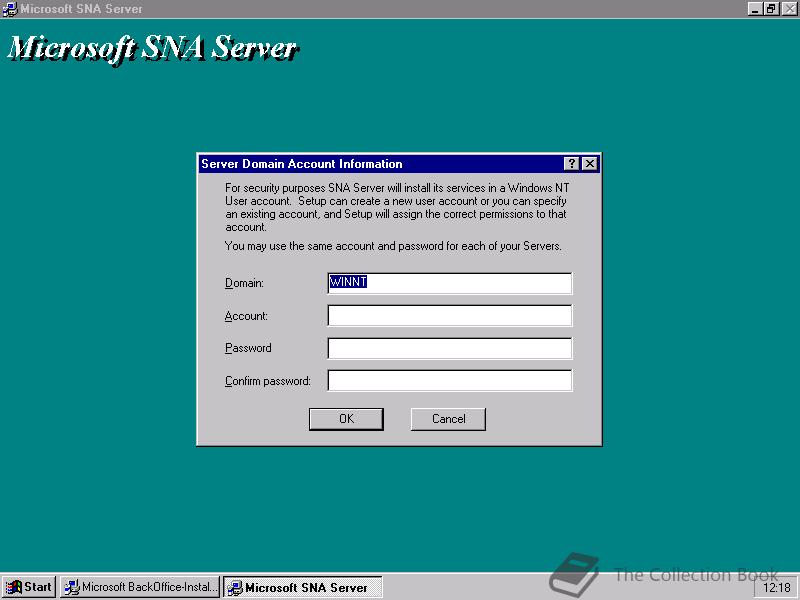This screenshot has width=800, height=600.
Task: Close the Microsoft SNA Server main window
Action: tap(789, 9)
